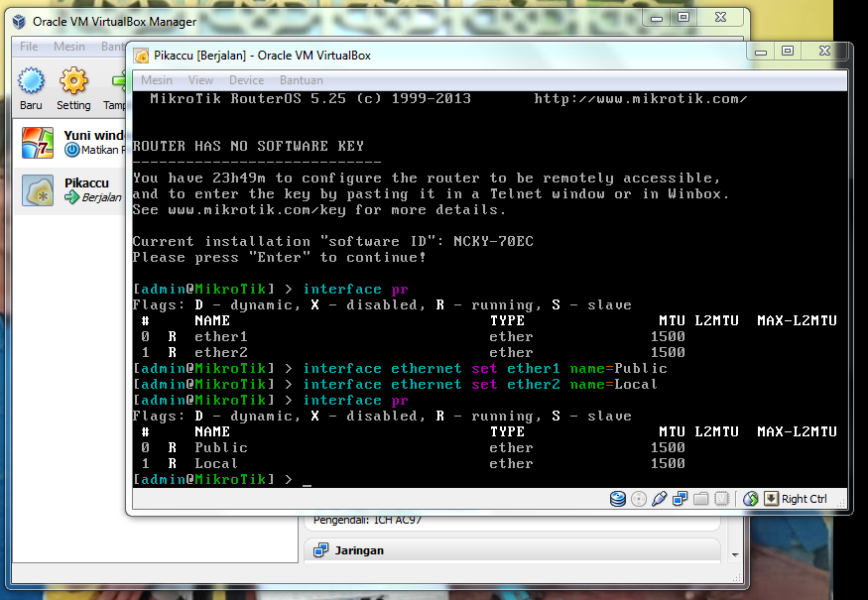Viewport: 868px width, 600px height.
Task: Click the Pikaccu window title bar icon
Action: point(142,56)
